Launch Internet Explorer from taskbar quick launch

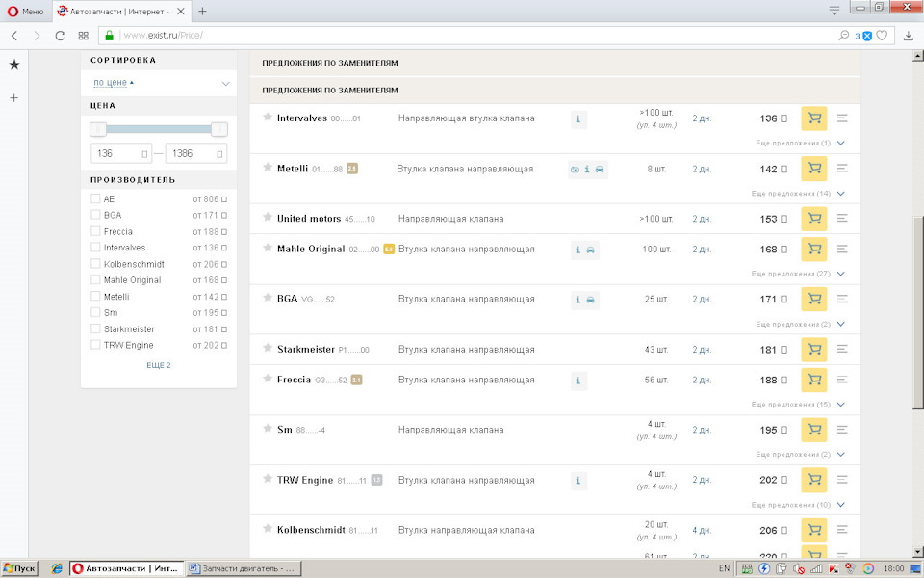57,568
